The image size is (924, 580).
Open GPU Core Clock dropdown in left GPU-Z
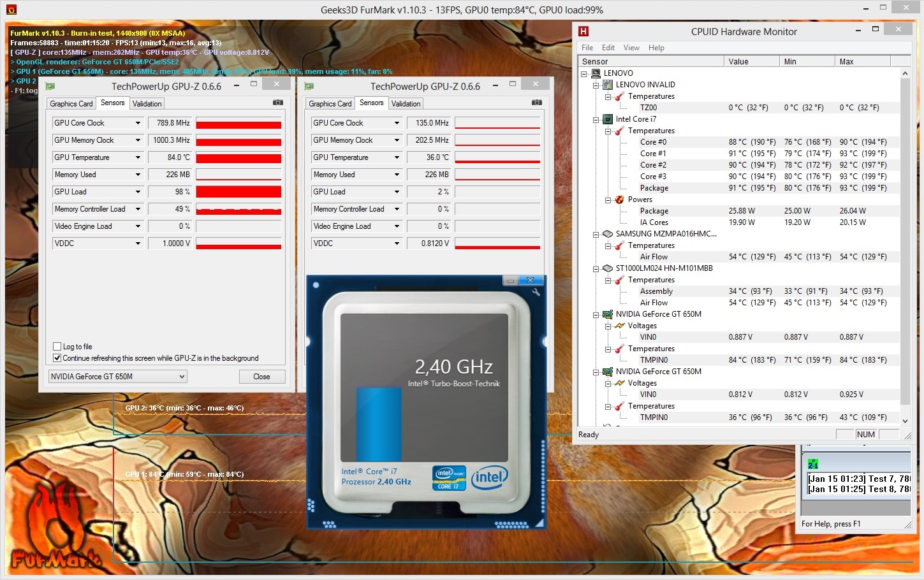138,123
